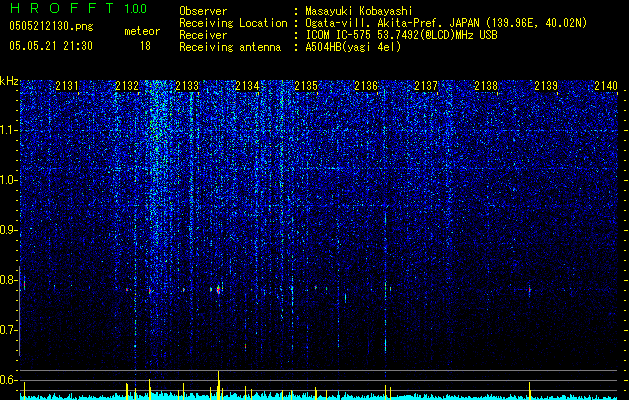
Task: Click the 2134 time tick label
Action: coord(247,86)
